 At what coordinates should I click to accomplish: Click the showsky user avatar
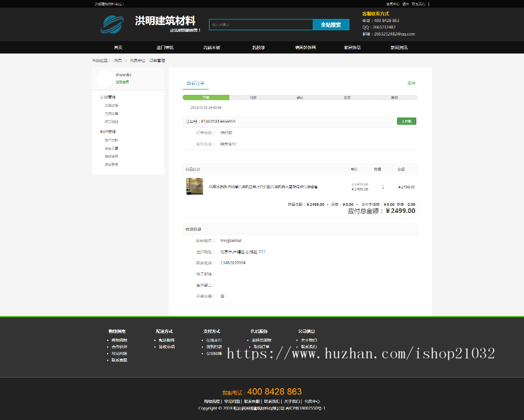click(104, 79)
